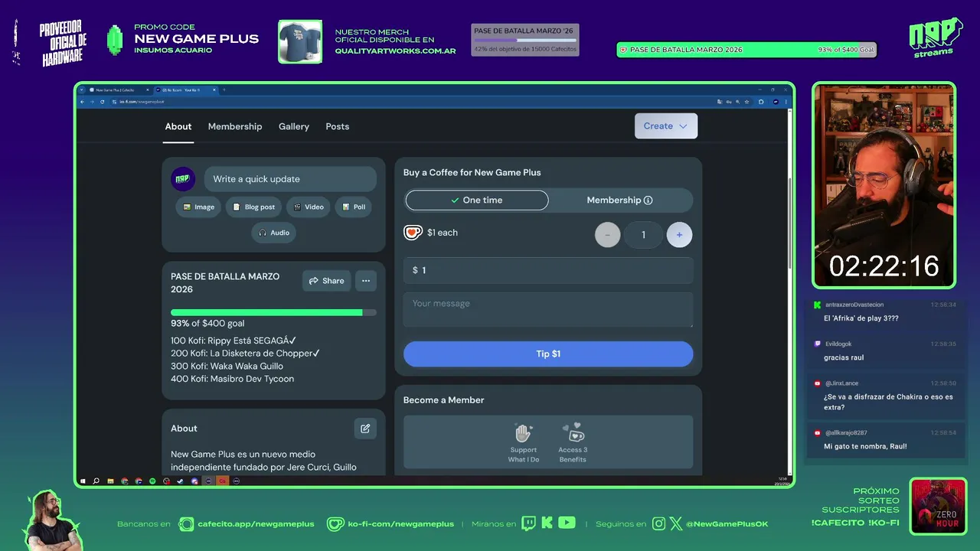This screenshot has width=980, height=551.
Task: Go back in the browser
Action: click(x=82, y=102)
